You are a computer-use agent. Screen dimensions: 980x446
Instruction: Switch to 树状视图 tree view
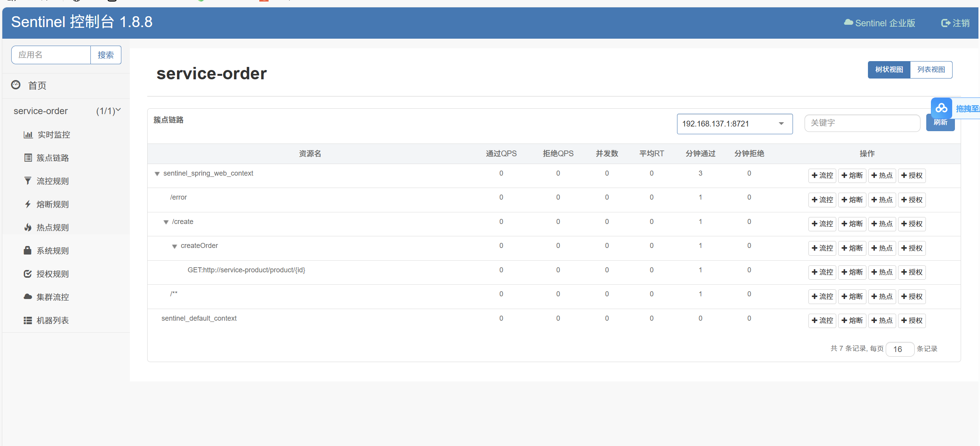[889, 70]
